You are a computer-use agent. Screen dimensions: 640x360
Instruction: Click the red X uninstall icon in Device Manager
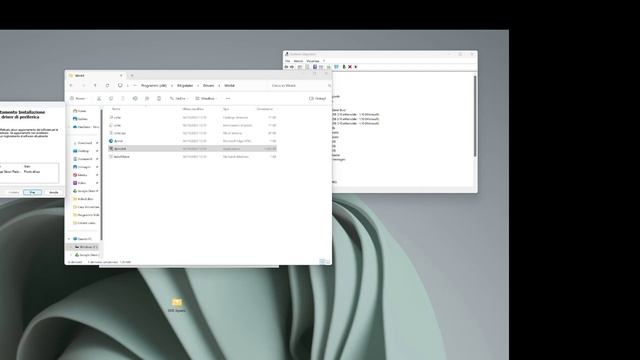click(x=350, y=67)
